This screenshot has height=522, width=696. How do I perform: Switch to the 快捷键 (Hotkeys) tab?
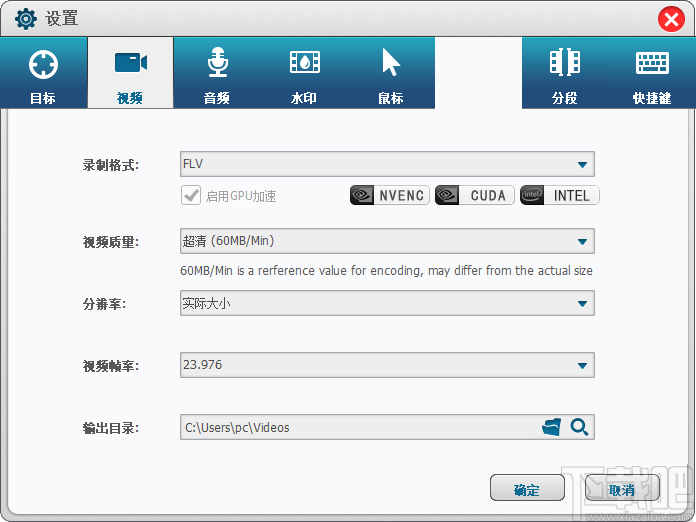pos(652,73)
